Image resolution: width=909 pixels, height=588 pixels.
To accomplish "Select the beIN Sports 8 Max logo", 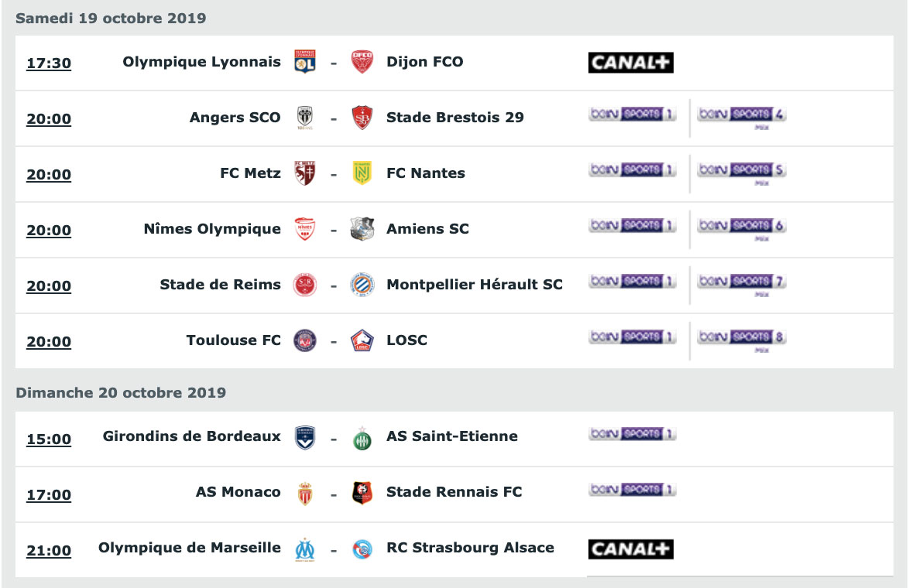I will click(x=742, y=338).
